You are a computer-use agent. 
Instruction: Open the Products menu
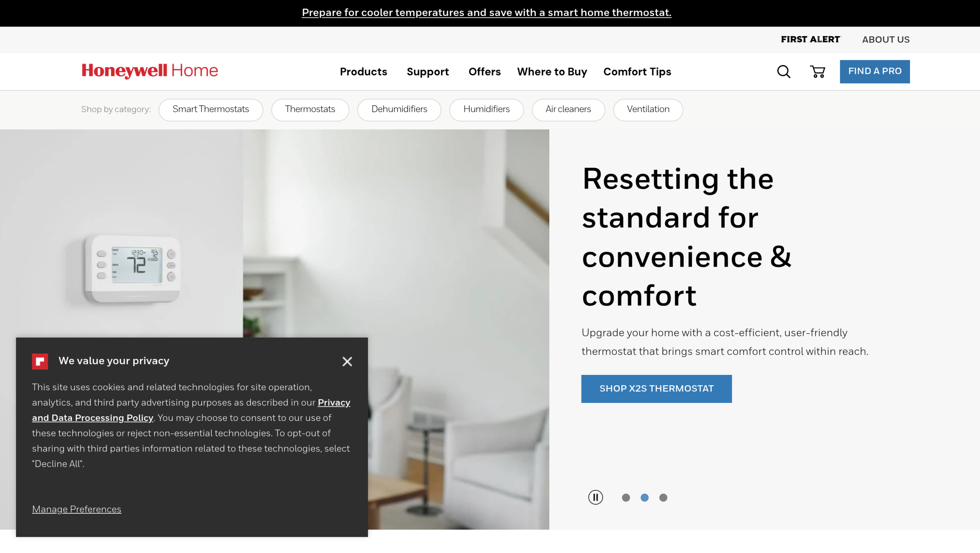pos(363,72)
